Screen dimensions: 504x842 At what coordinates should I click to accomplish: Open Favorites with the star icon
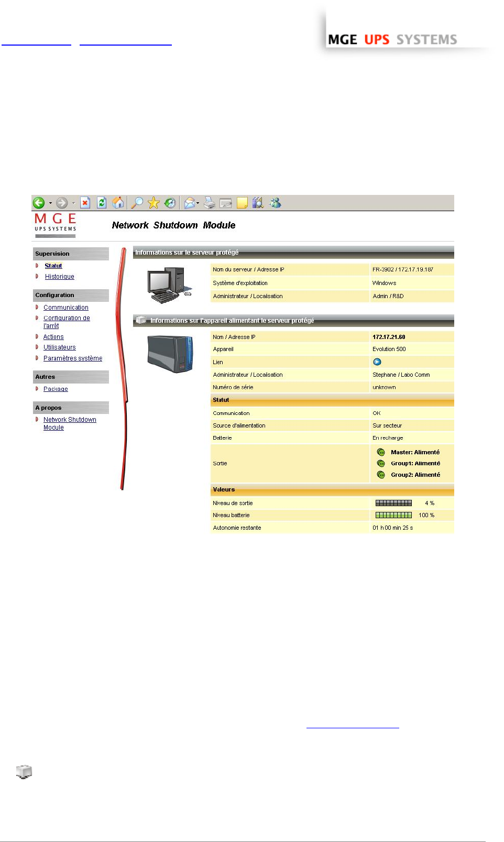tap(154, 203)
